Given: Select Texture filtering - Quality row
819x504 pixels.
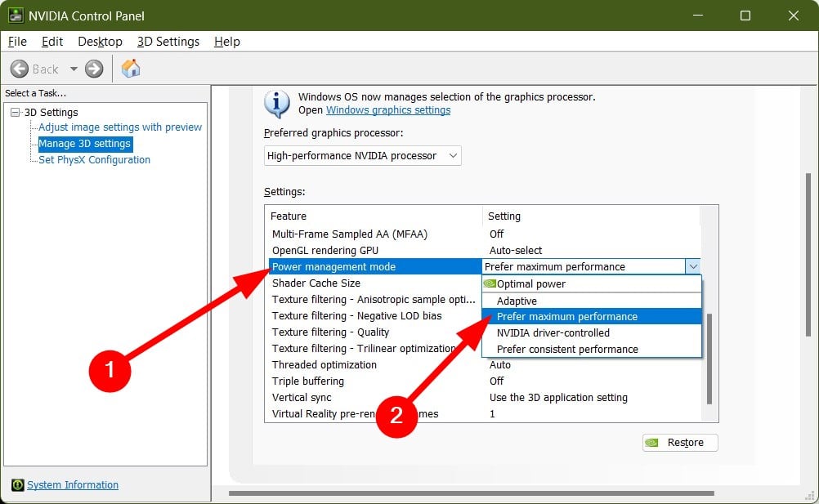Looking at the screenshot, I should pos(375,332).
